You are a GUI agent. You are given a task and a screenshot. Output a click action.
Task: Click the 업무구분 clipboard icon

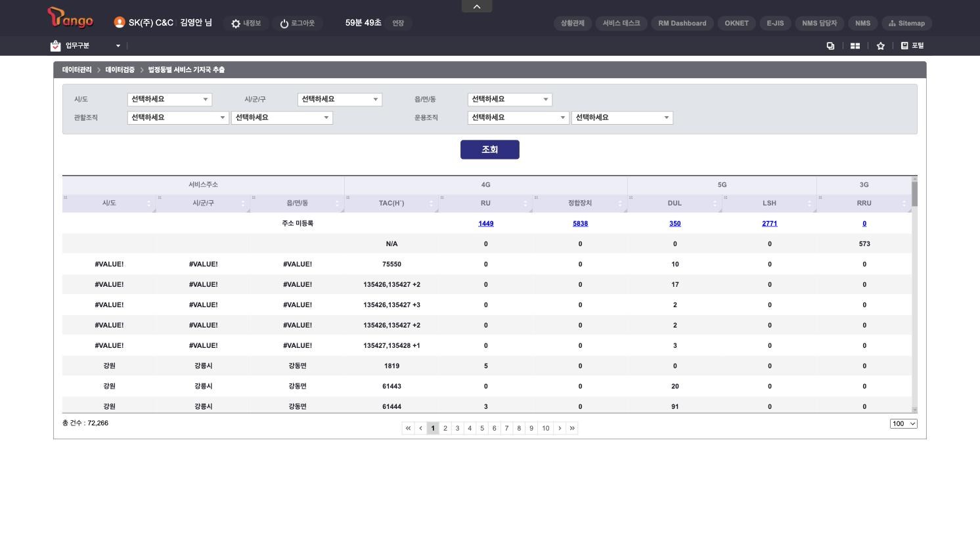(x=55, y=45)
